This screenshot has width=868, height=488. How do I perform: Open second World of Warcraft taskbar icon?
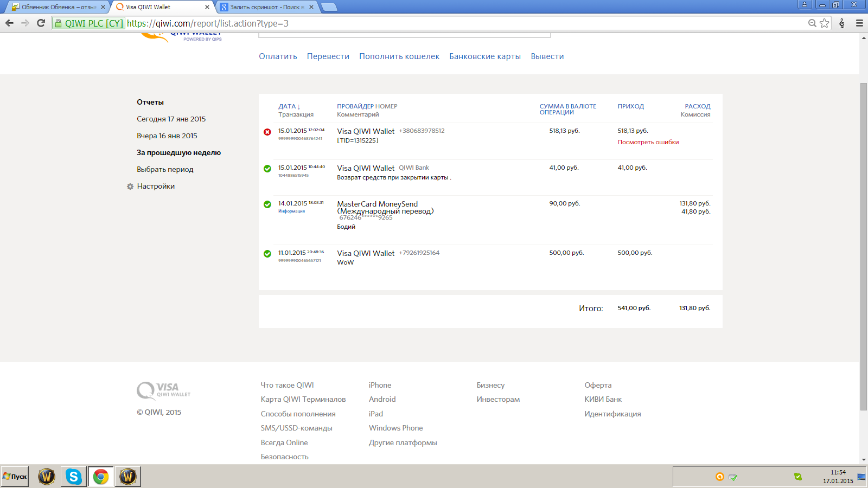128,477
